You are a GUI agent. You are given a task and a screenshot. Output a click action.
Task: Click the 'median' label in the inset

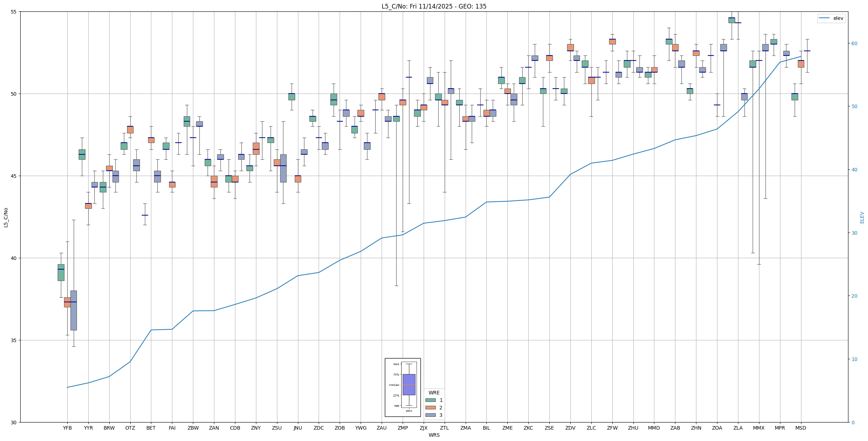pyautogui.click(x=394, y=385)
